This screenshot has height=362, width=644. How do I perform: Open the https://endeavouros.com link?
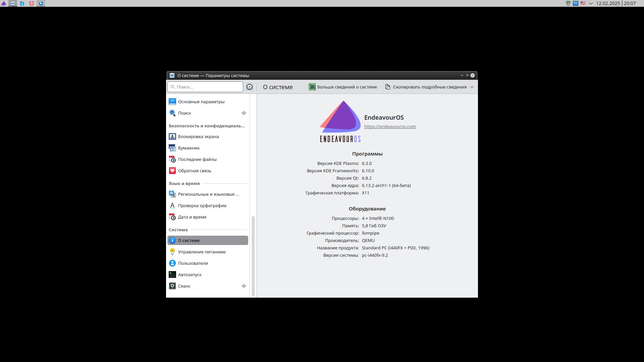click(390, 126)
